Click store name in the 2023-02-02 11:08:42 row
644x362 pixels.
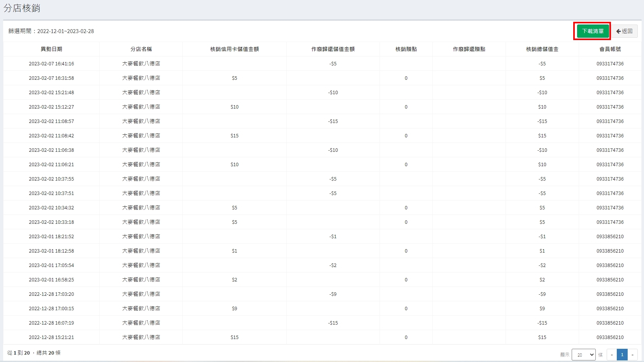(141, 136)
